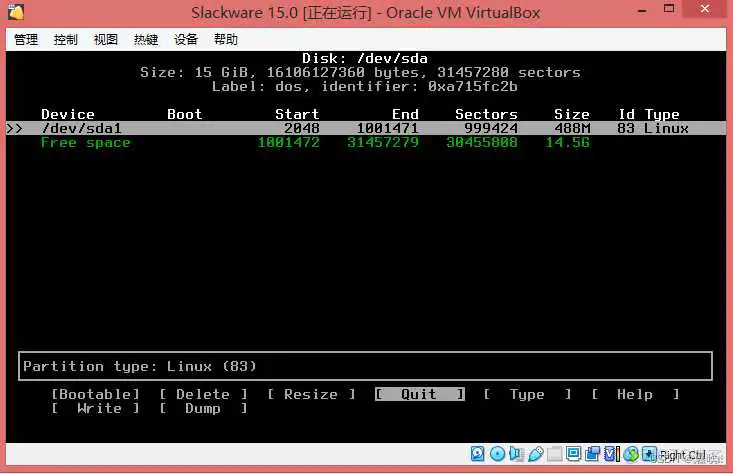Click the USB devices status icon
This screenshot has height=474, width=733.
coord(536,453)
